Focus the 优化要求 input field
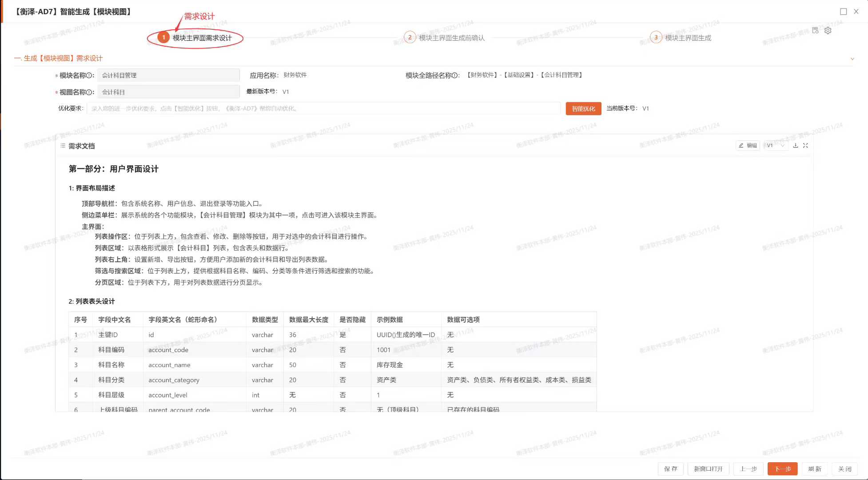Screen dimensions: 868x480 (323, 108)
